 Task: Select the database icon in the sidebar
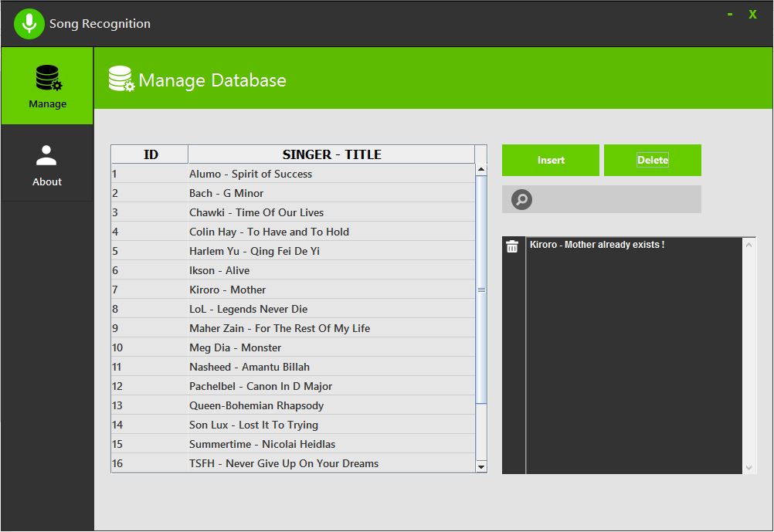46,76
